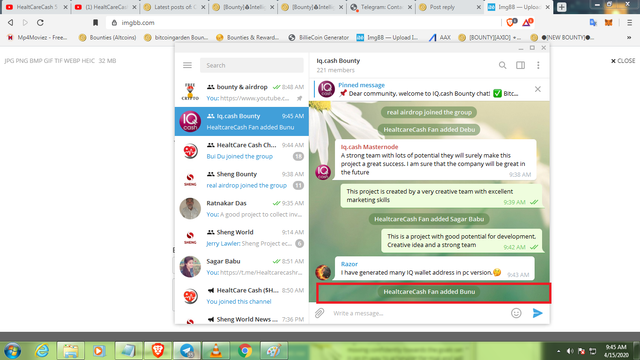Switch to the Latest posts of tab

[x=174, y=7]
